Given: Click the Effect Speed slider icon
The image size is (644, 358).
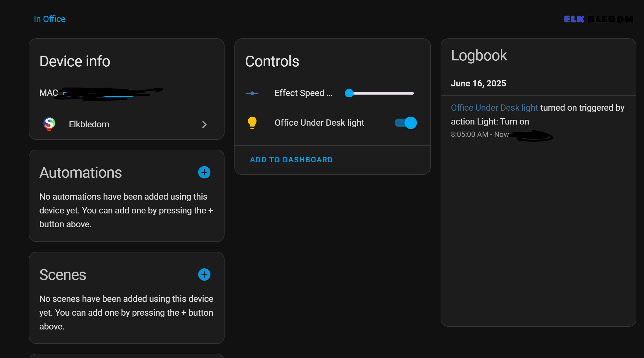Looking at the screenshot, I should pyautogui.click(x=252, y=93).
